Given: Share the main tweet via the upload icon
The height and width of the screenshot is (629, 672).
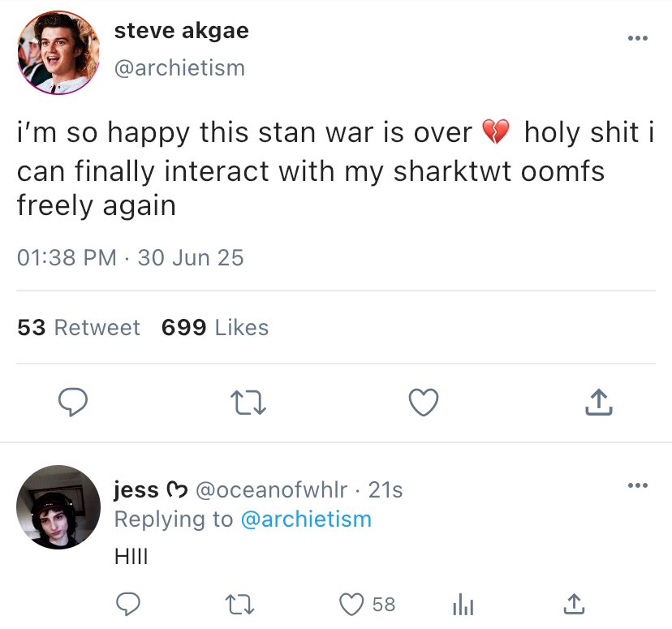Looking at the screenshot, I should pyautogui.click(x=597, y=402).
